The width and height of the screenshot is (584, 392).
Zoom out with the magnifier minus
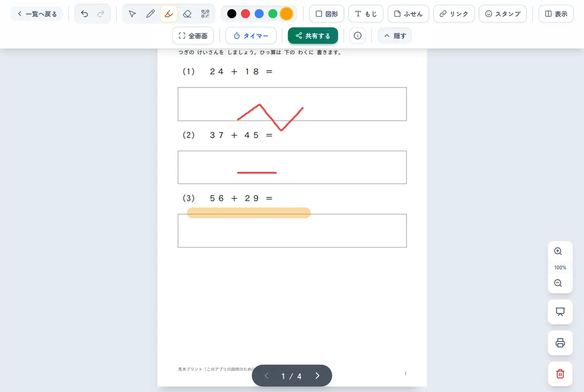tap(558, 283)
